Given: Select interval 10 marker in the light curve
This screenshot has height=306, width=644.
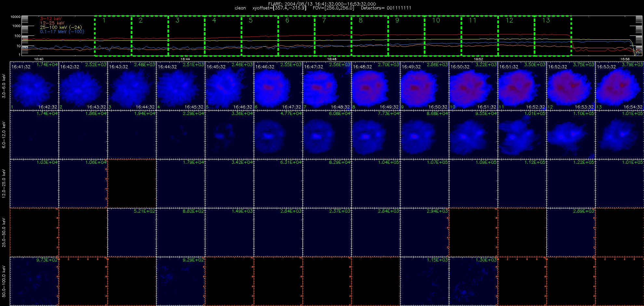Looking at the screenshot, I should click(x=436, y=21).
